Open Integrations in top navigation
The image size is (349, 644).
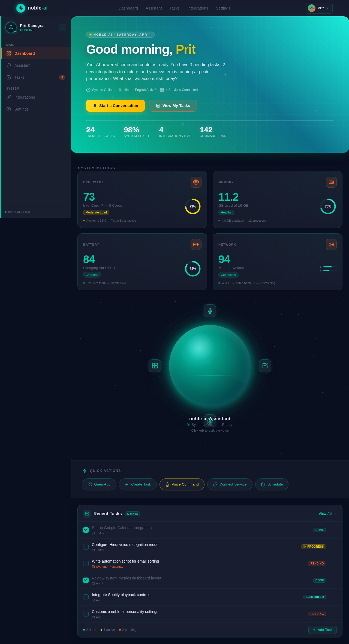[x=198, y=8]
